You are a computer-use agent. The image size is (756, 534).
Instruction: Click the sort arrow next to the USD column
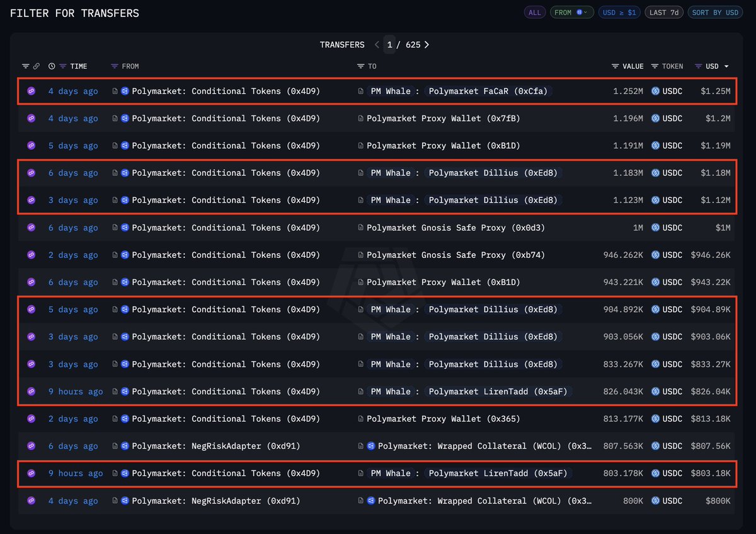click(727, 66)
